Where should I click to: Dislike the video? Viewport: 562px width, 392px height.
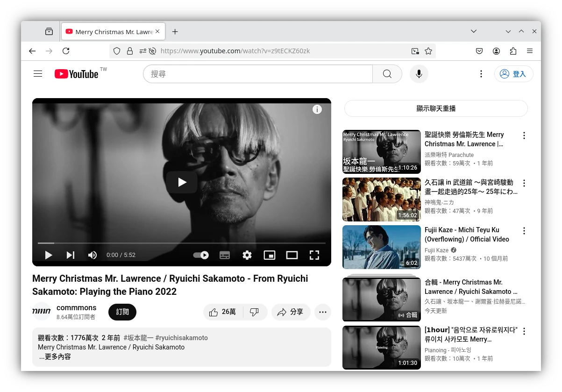point(255,312)
